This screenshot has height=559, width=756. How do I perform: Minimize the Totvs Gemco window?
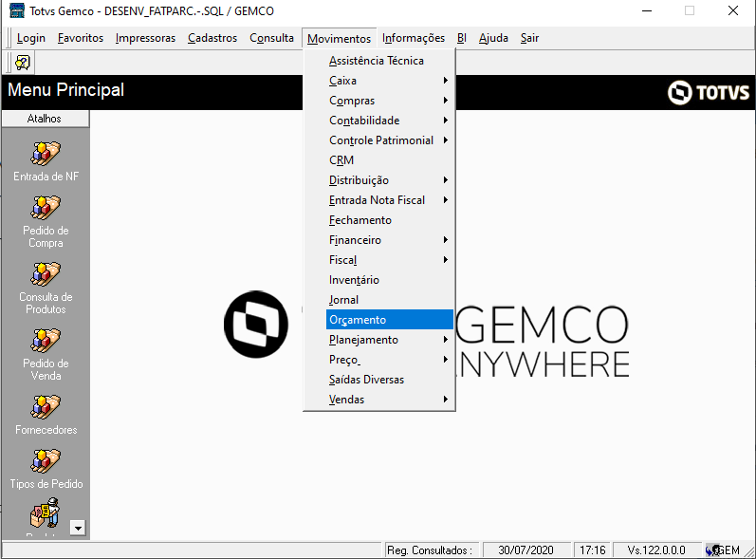(x=647, y=10)
